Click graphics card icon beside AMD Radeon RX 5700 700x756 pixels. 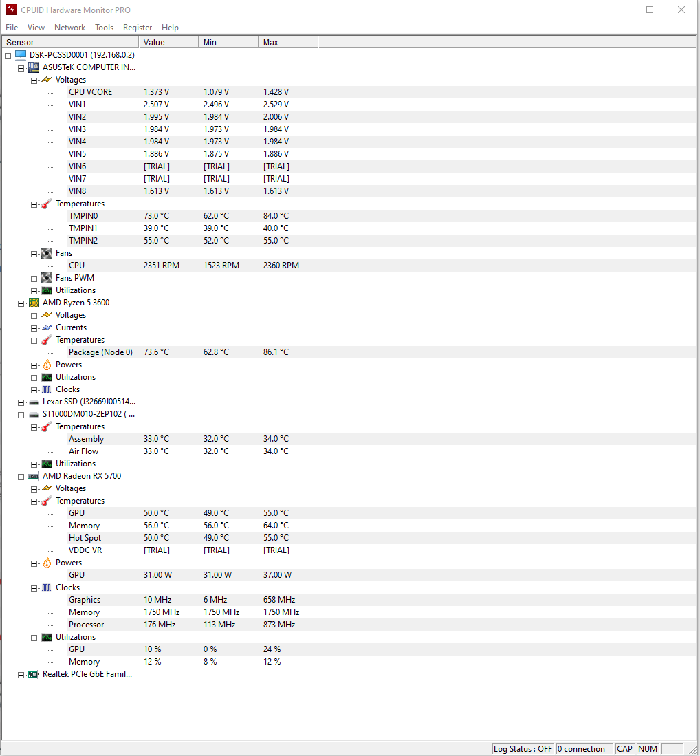(x=33, y=476)
